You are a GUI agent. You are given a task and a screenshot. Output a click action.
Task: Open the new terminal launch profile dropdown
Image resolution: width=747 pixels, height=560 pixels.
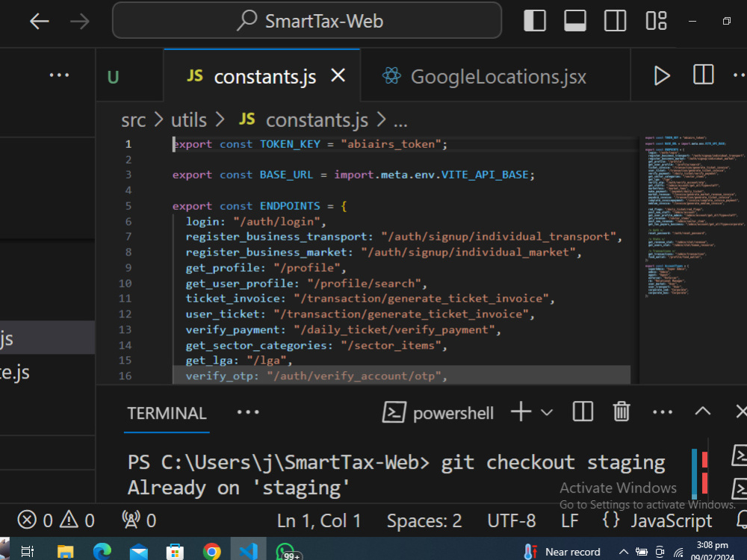[x=547, y=412]
